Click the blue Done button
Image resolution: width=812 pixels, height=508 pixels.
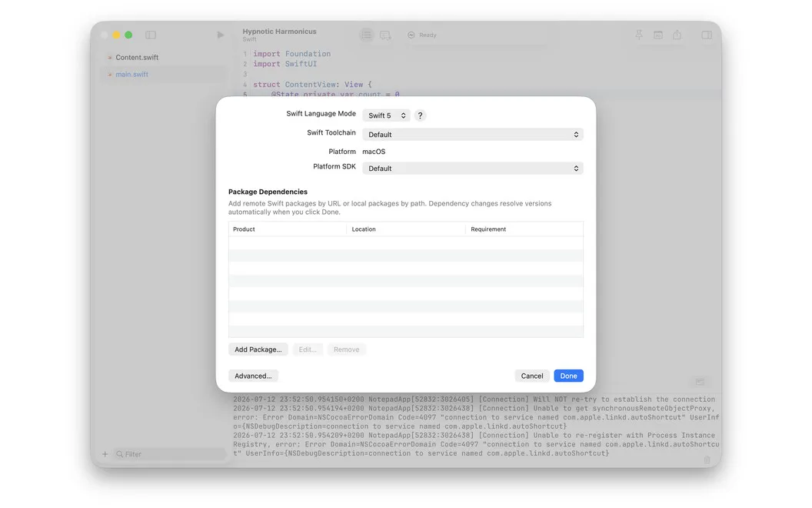click(568, 376)
